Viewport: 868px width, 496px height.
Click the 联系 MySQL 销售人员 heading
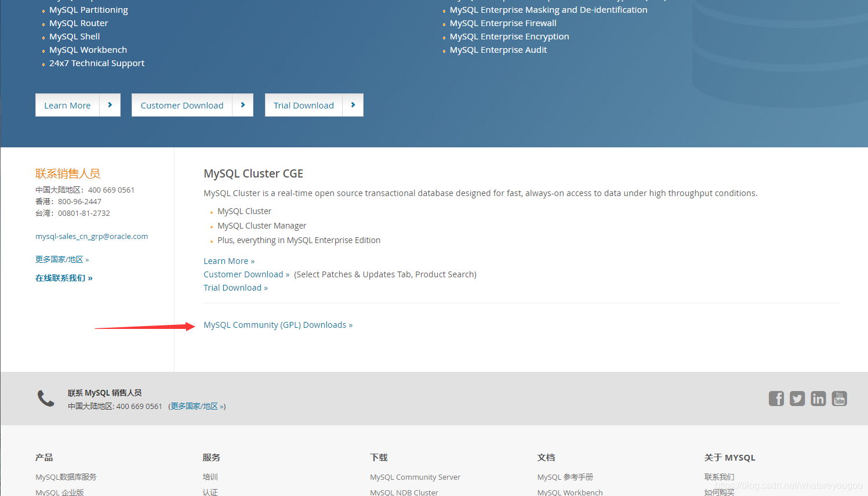coord(105,393)
